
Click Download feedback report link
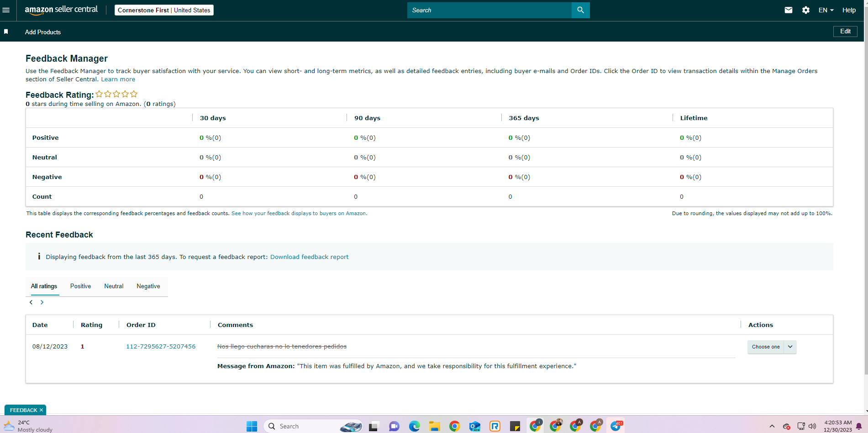[x=309, y=257]
